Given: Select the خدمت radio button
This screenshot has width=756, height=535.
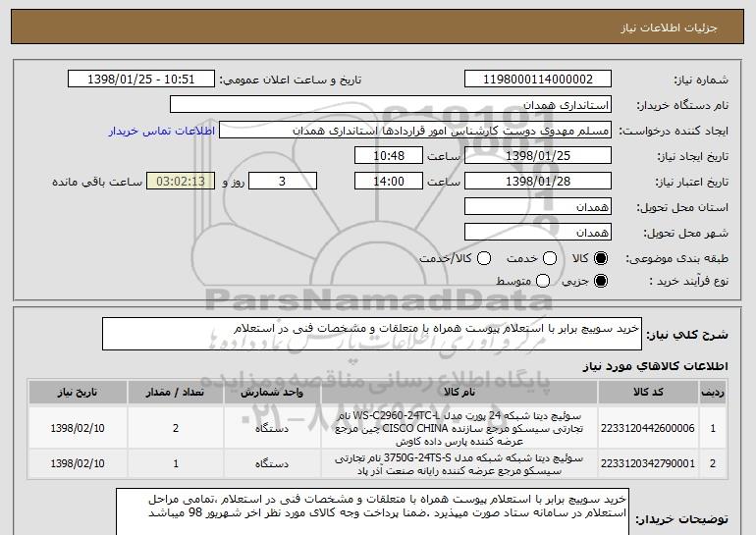Looking at the screenshot, I should (x=550, y=258).
